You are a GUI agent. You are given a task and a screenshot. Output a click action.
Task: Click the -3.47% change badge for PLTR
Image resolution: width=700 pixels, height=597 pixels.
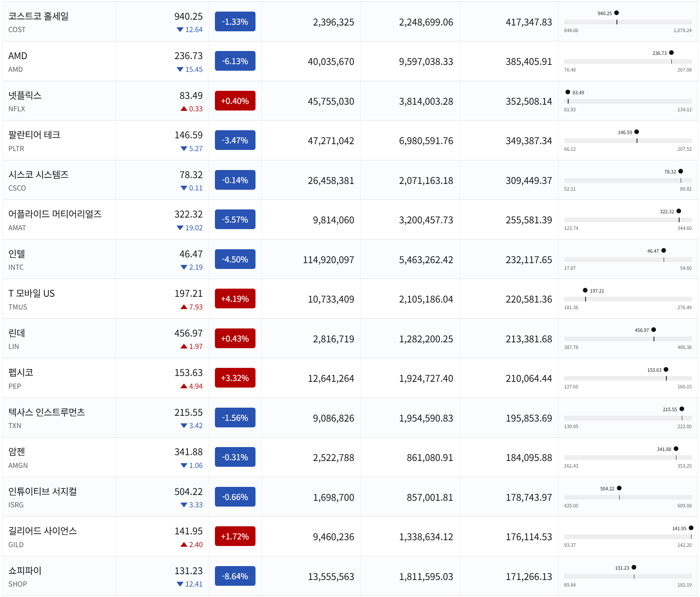click(x=235, y=140)
